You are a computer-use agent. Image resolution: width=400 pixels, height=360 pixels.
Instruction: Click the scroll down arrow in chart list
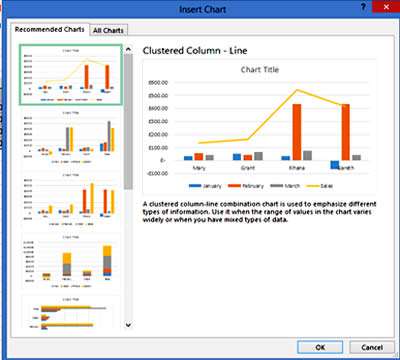(128, 324)
